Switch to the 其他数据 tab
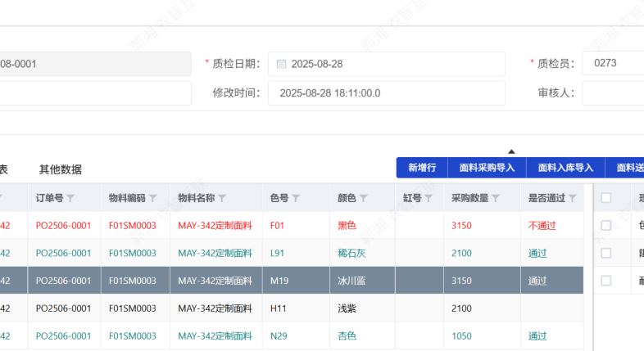The height and width of the screenshot is (351, 644). 61,169
